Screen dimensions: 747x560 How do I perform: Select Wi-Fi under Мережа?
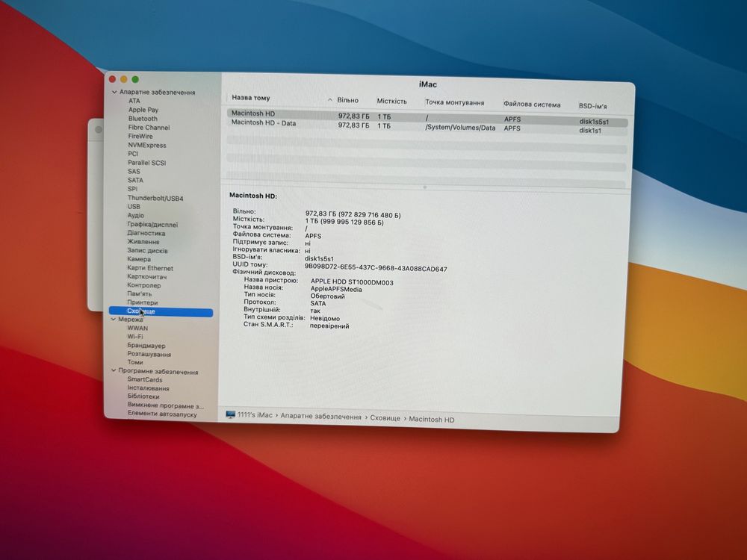click(135, 337)
